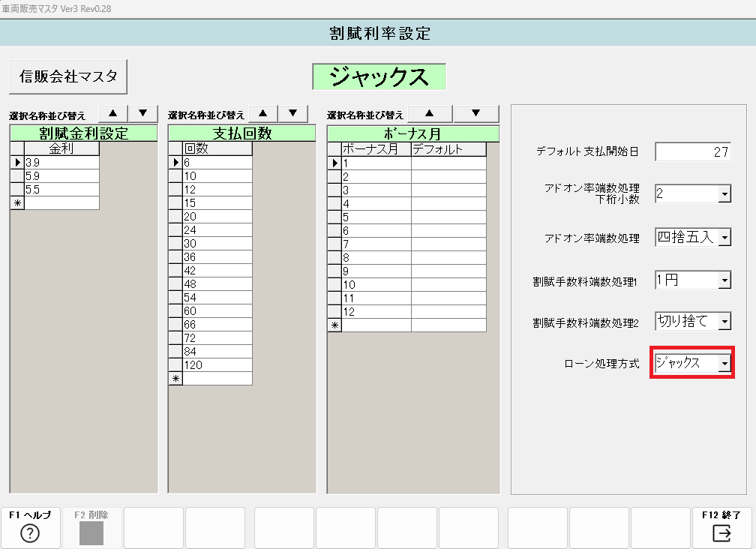Select bonus month 3 cell
This screenshot has width=756, height=549.
(x=376, y=190)
